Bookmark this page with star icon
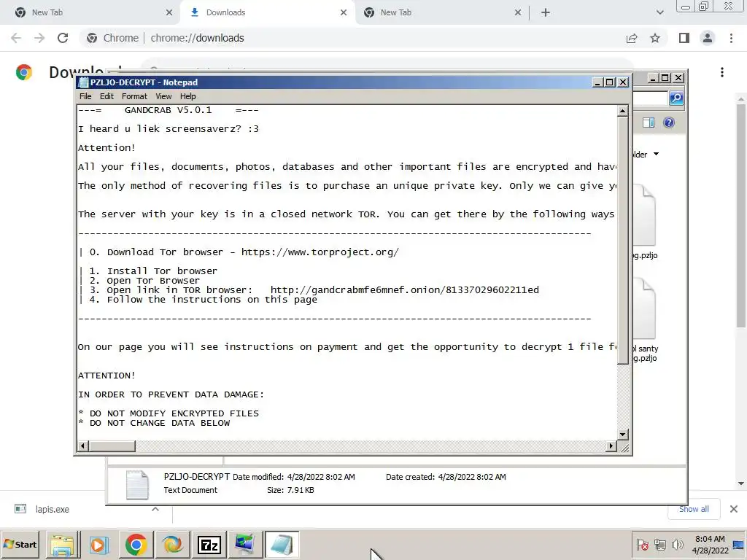The height and width of the screenshot is (560, 747). pos(655,38)
